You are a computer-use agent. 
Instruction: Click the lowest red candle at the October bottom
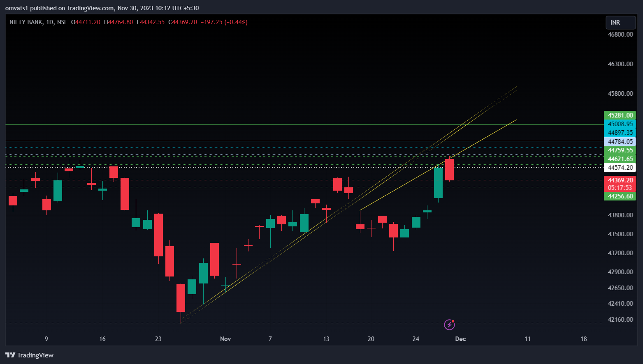pyautogui.click(x=181, y=298)
